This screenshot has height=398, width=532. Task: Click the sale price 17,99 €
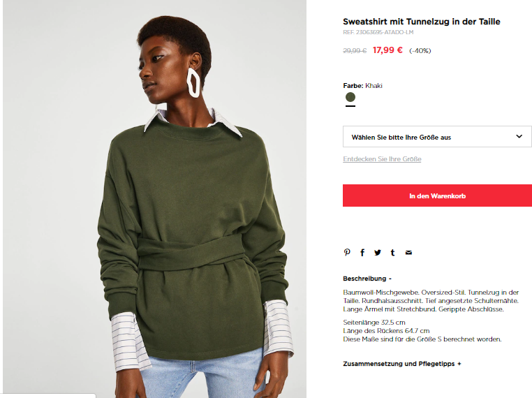click(x=387, y=50)
